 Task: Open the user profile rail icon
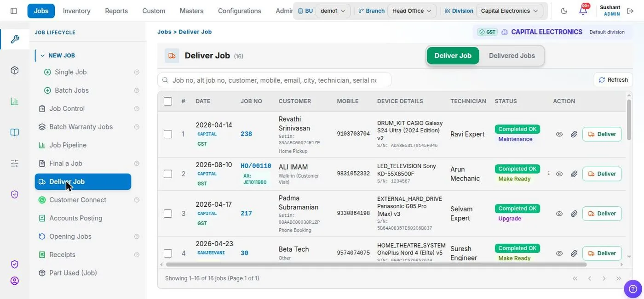pyautogui.click(x=15, y=281)
